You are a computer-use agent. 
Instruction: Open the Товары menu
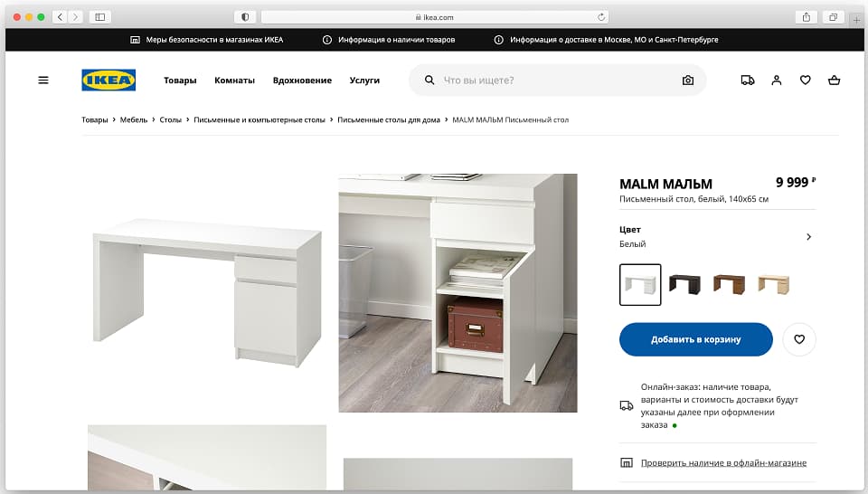pos(180,81)
